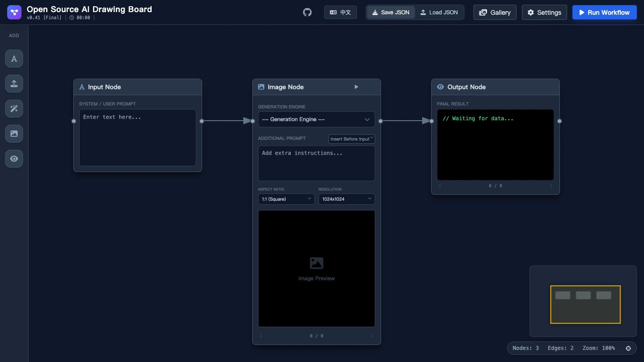Image resolution: width=644 pixels, height=362 pixels.
Task: Focus the Add extra instructions field
Action: click(x=317, y=164)
